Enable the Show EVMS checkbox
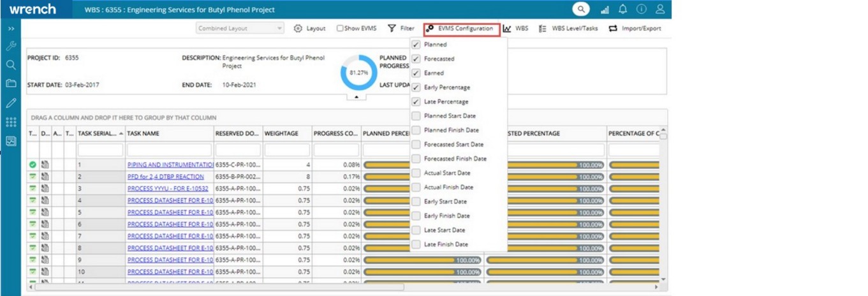Viewport: 868px width, 296px height. pyautogui.click(x=341, y=29)
